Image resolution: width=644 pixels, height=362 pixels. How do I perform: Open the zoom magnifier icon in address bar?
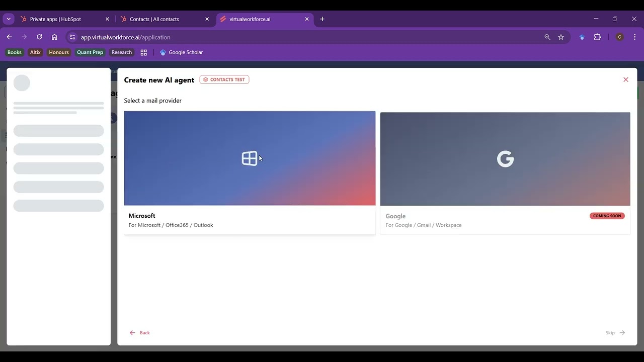(547, 37)
